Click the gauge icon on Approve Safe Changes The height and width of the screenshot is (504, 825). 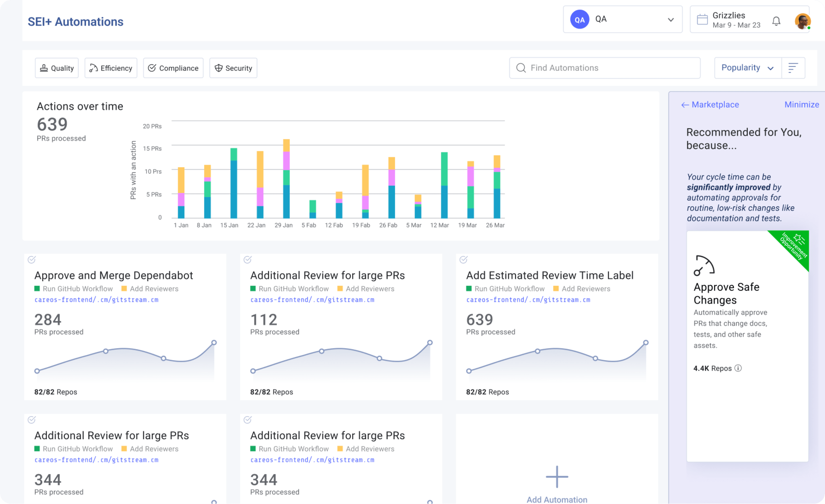(704, 266)
